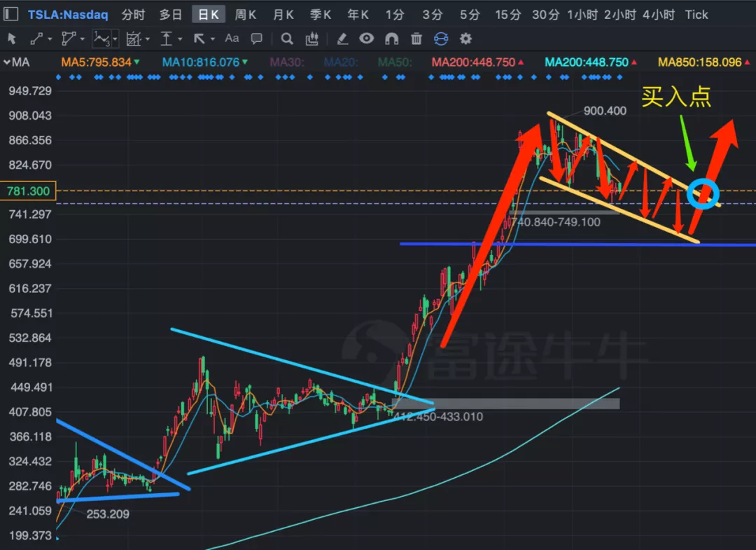Toggle the sidebar panel icon beside TSLA:Nasdaq

pos(10,14)
